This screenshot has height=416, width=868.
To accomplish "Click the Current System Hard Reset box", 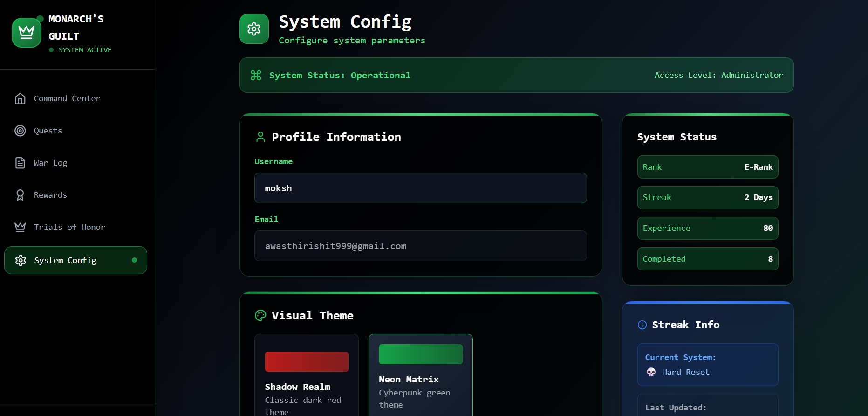I will pyautogui.click(x=708, y=365).
